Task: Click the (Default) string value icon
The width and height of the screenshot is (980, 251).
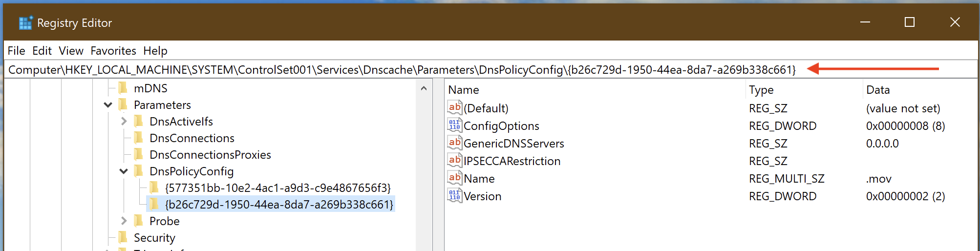Action: coord(454,107)
